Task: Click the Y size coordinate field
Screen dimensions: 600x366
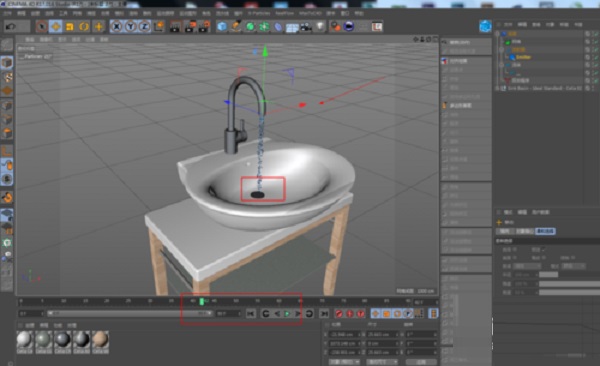Action: click(x=383, y=343)
